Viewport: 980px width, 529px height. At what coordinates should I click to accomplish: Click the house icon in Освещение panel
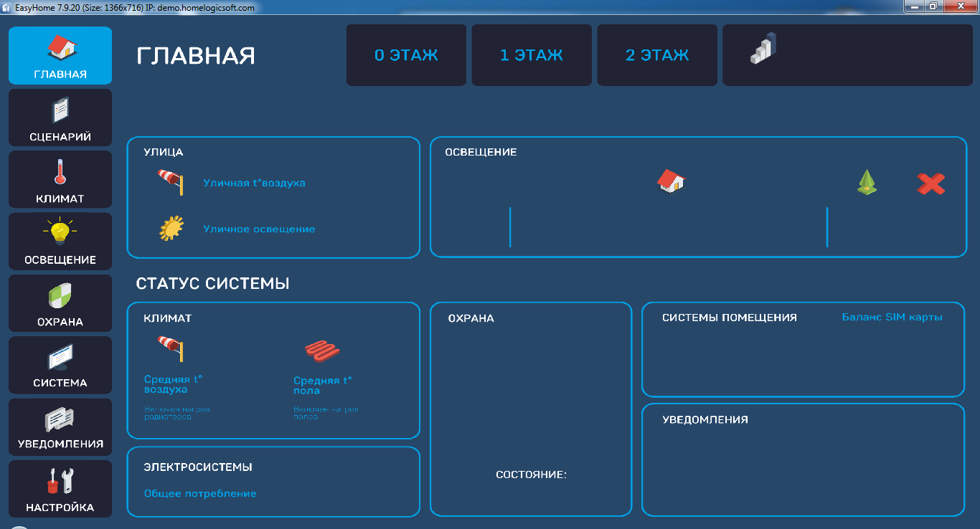click(x=671, y=181)
